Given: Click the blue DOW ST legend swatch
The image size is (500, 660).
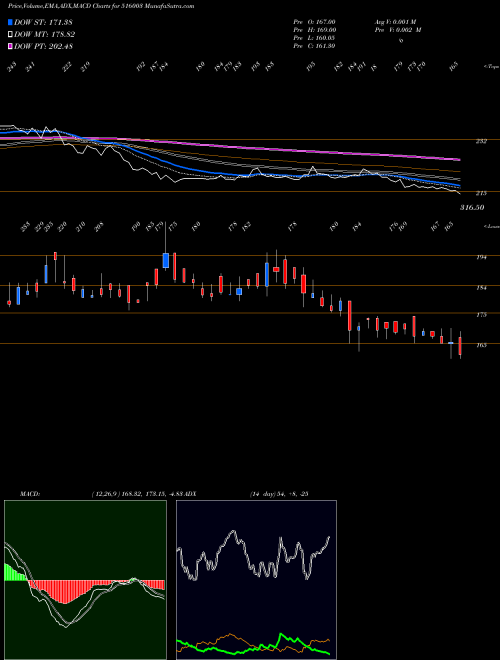Looking at the screenshot, I should click(10, 22).
